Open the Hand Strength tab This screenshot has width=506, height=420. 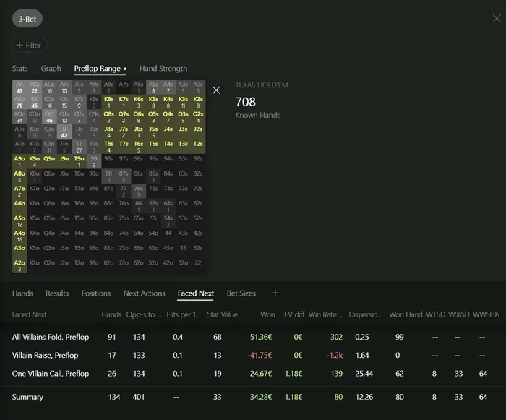tap(163, 69)
